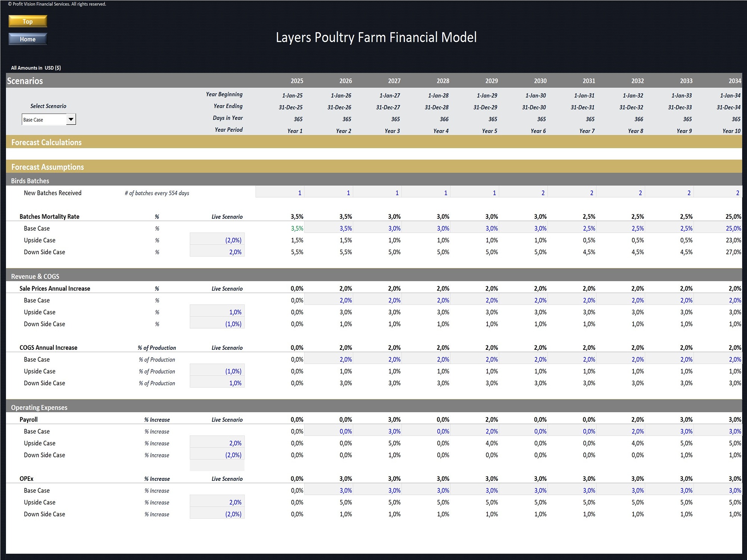Open the Select Scenario dropdown arrow
This screenshot has width=747, height=560.
[x=71, y=119]
